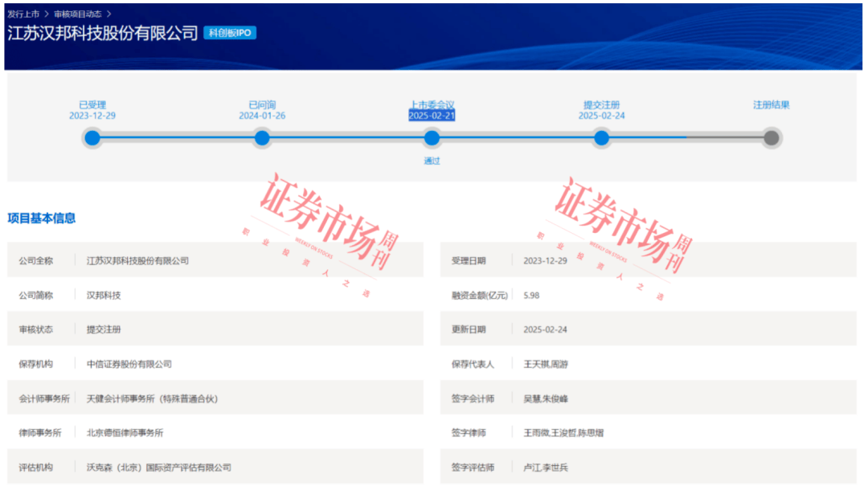
Task: Select the gray 注册结果 timeline node
Action: click(771, 138)
